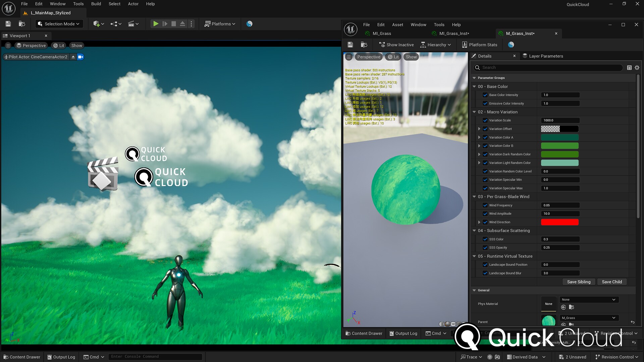
Task: Open the Parent dropdown showing M_Grass
Action: (589, 318)
